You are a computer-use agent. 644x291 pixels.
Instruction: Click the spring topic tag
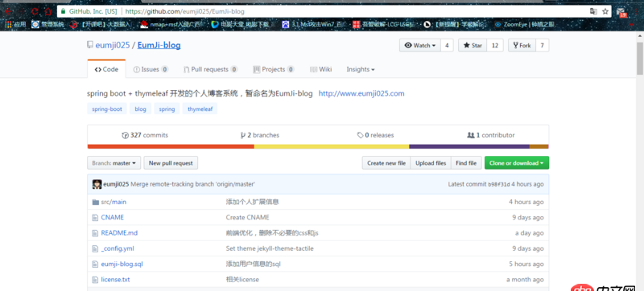(x=167, y=109)
